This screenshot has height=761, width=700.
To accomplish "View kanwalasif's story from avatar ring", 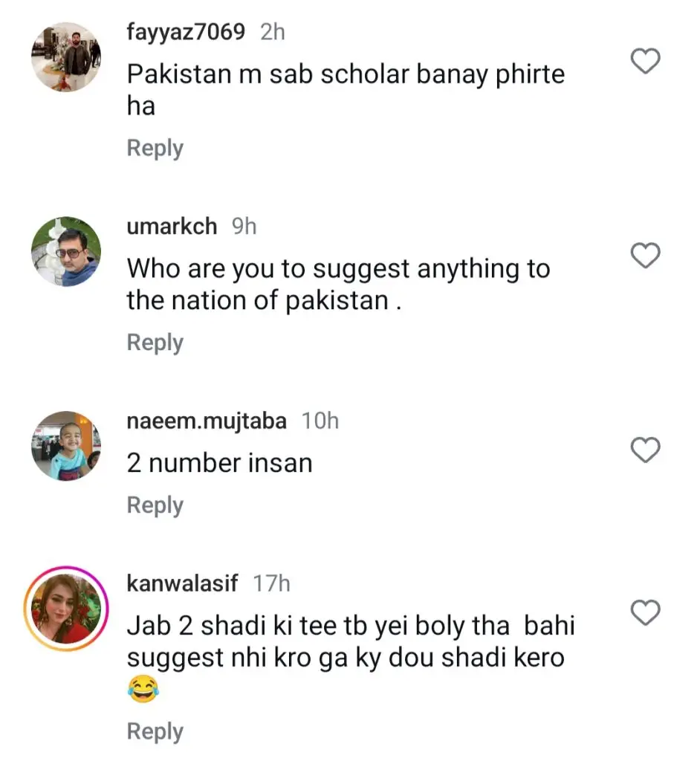I will click(65, 609).
